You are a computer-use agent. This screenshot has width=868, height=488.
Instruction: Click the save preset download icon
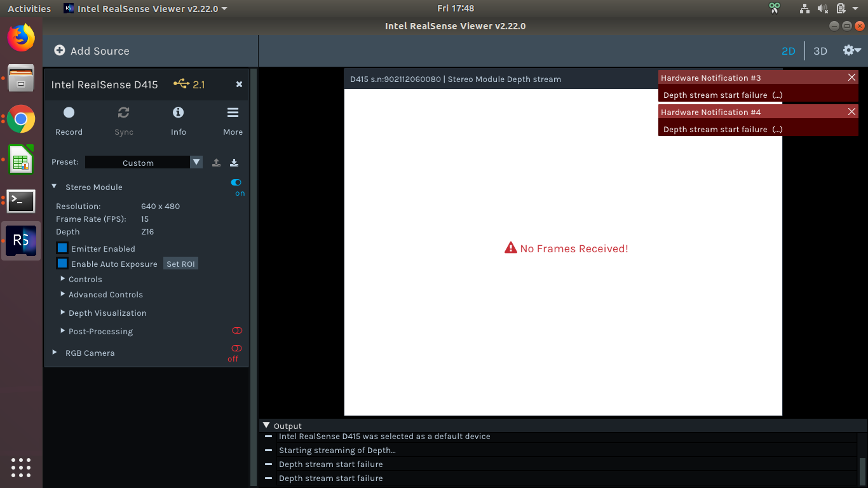point(234,163)
